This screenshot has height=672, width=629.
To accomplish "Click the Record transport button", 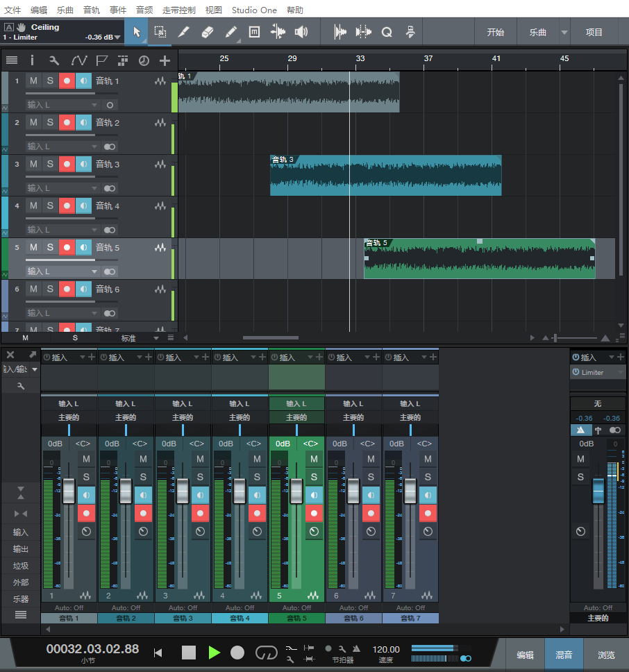I will (237, 653).
